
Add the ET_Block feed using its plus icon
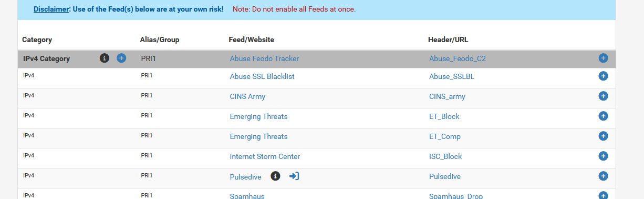point(603,116)
